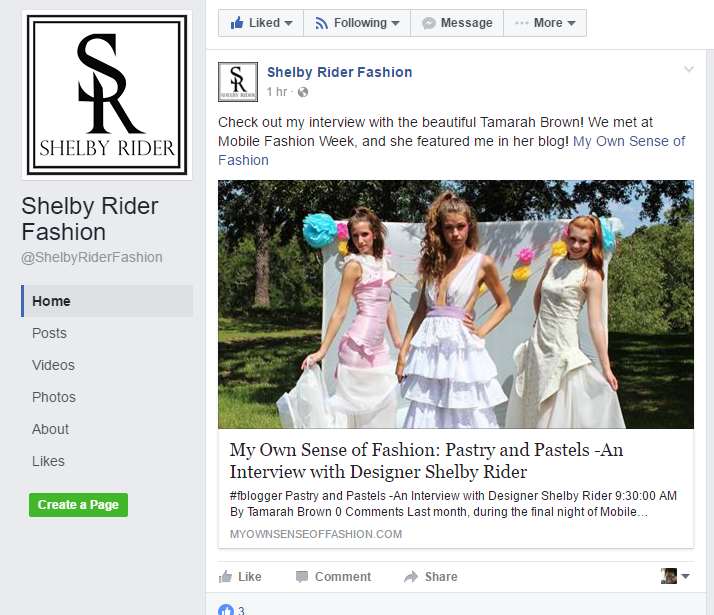Screen dimensions: 714x615
Task: Click the green Create a Page button
Action: point(78,505)
